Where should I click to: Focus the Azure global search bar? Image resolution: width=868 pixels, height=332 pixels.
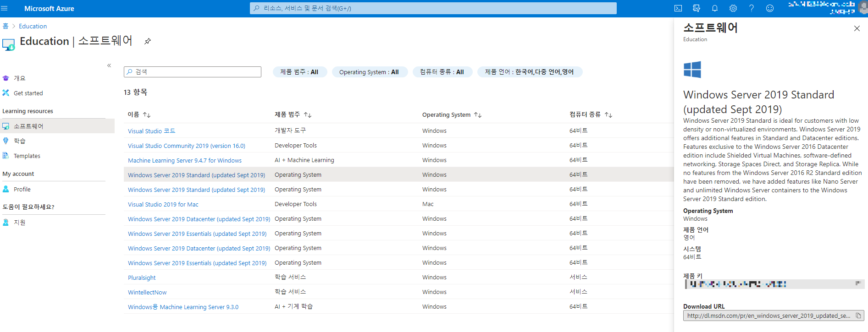[x=433, y=8]
